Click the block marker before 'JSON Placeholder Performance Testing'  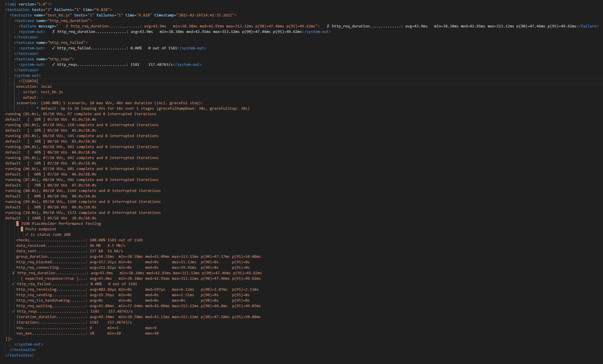click(18, 223)
